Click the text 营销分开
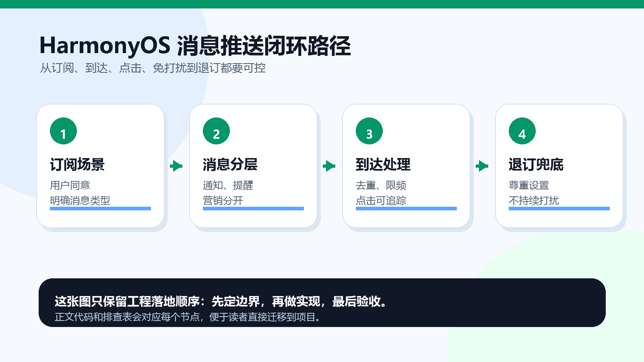The image size is (644, 362). [223, 200]
